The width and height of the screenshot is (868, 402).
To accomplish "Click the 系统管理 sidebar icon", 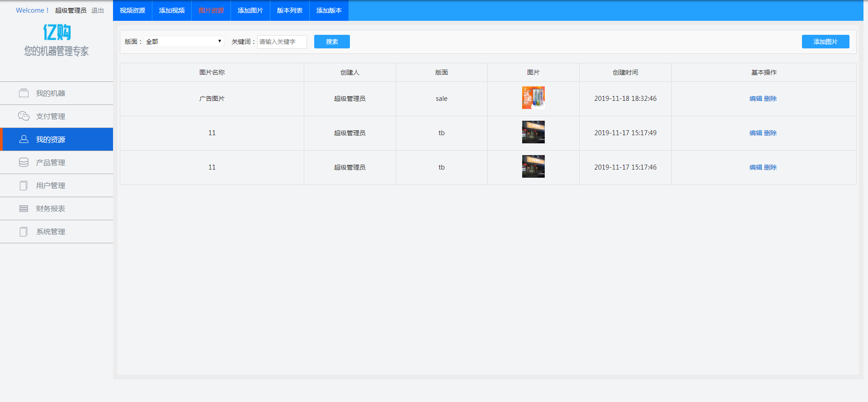I will pos(24,232).
